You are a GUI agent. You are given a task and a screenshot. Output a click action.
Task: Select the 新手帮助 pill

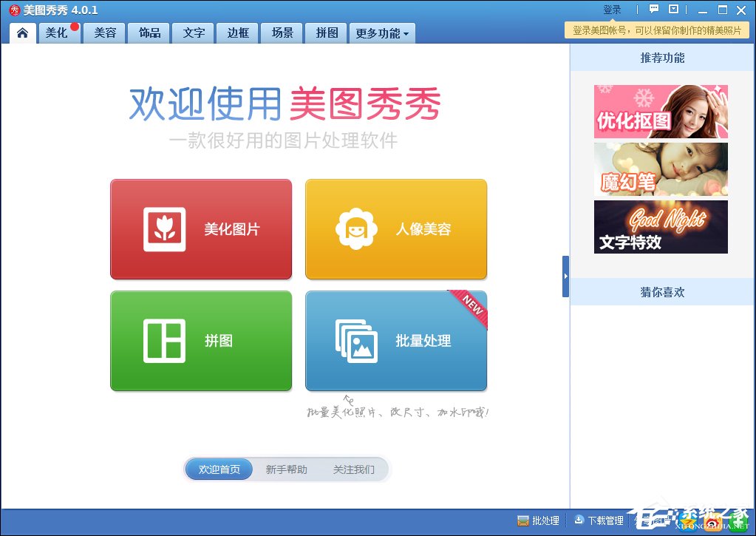[287, 469]
